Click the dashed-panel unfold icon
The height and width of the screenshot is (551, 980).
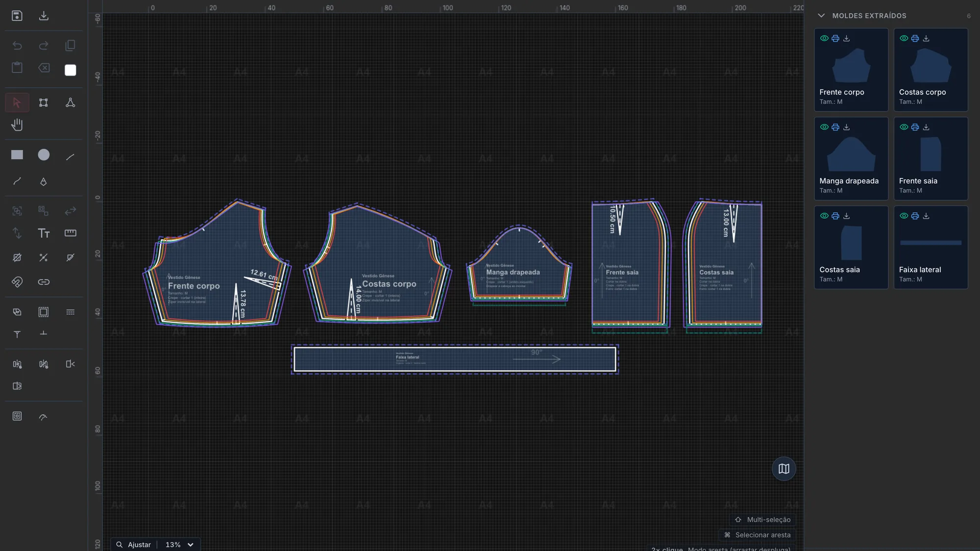(17, 386)
